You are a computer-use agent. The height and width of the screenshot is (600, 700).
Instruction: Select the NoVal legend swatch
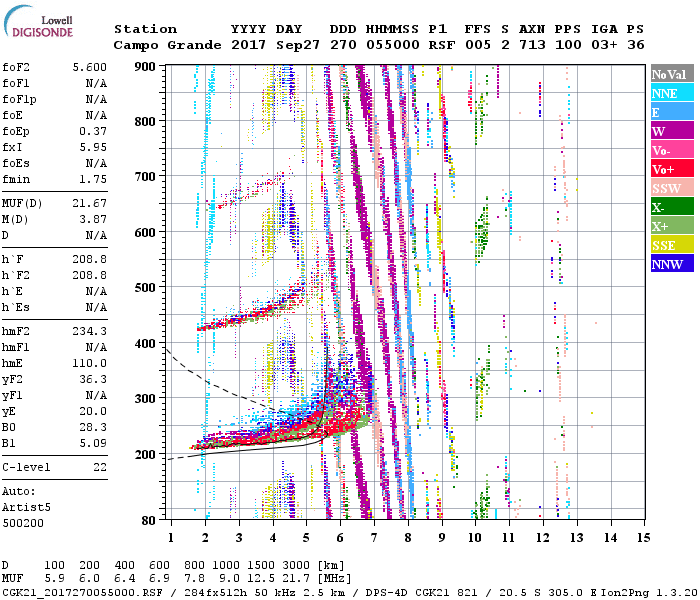click(671, 74)
